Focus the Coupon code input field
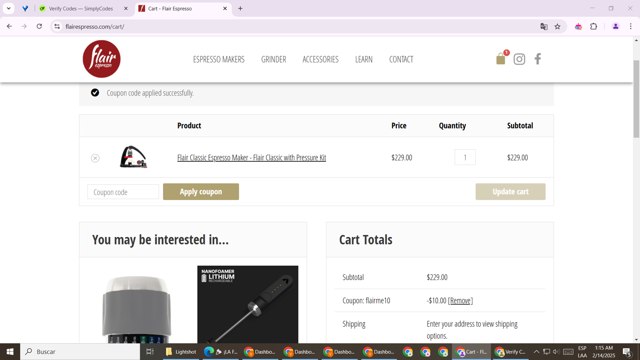 click(x=123, y=192)
